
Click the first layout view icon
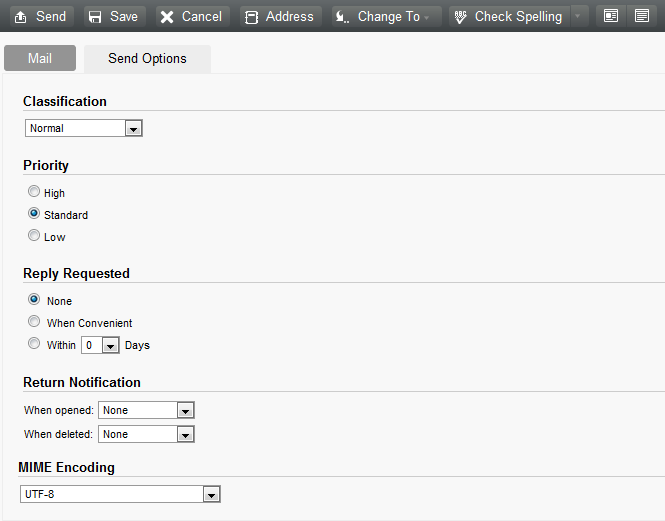(x=610, y=17)
